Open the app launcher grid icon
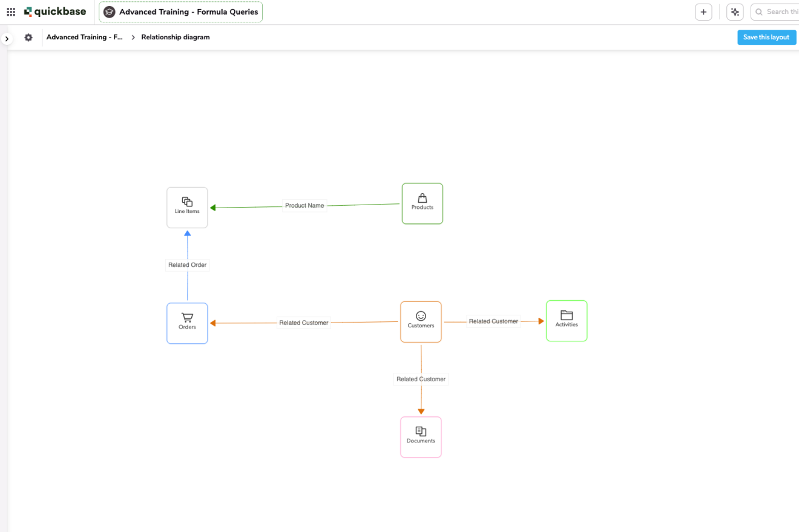This screenshot has width=799, height=532. (11, 11)
